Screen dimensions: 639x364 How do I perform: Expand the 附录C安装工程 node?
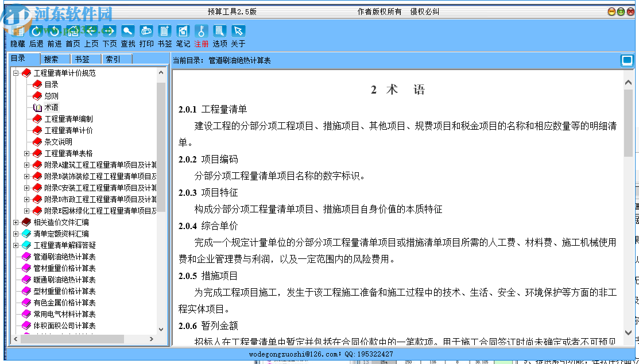tap(27, 188)
